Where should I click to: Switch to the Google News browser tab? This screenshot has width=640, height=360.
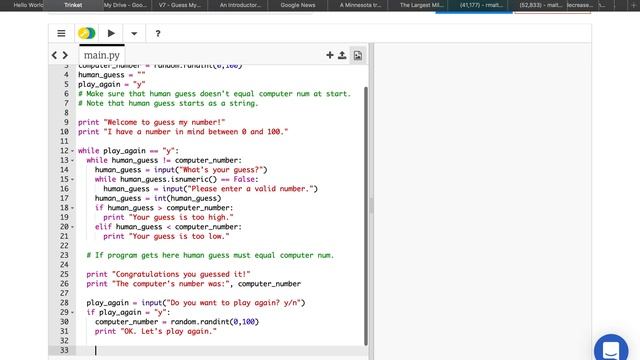click(298, 5)
